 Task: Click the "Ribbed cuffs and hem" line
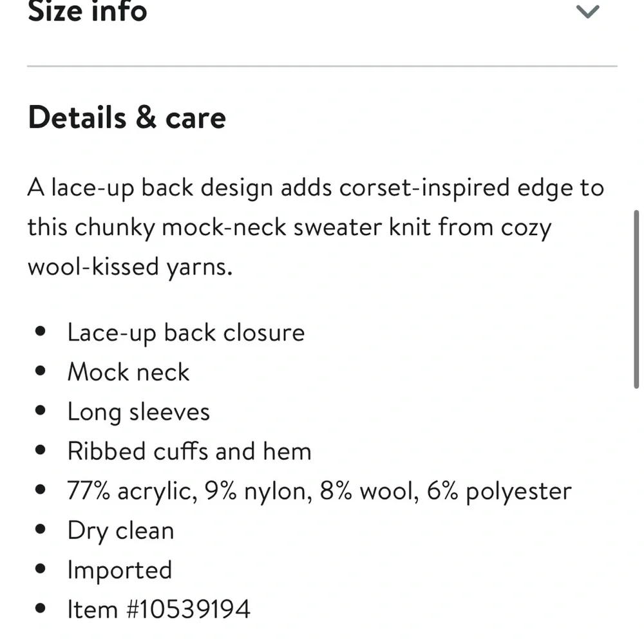(x=189, y=451)
